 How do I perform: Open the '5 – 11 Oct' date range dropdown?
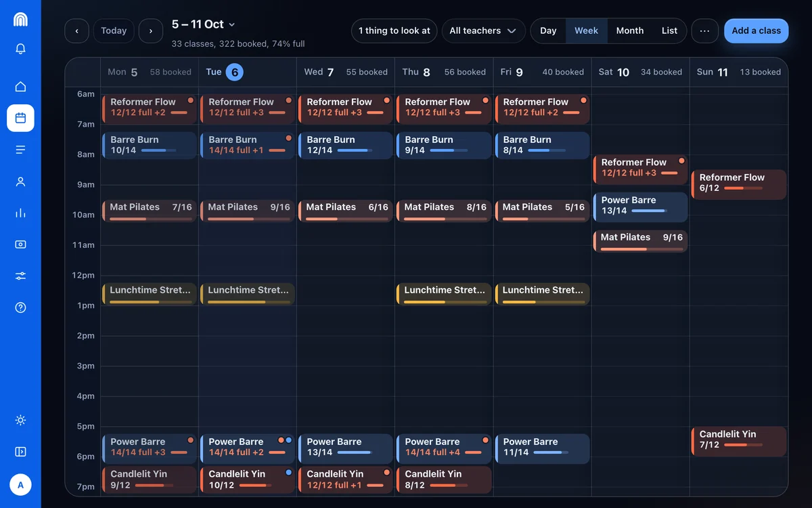click(x=203, y=24)
